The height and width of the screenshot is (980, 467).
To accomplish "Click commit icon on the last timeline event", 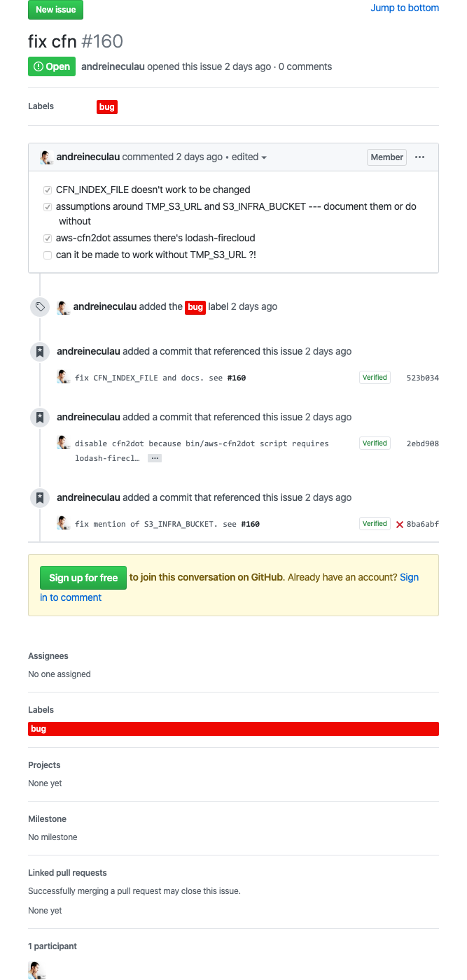I will [x=40, y=497].
